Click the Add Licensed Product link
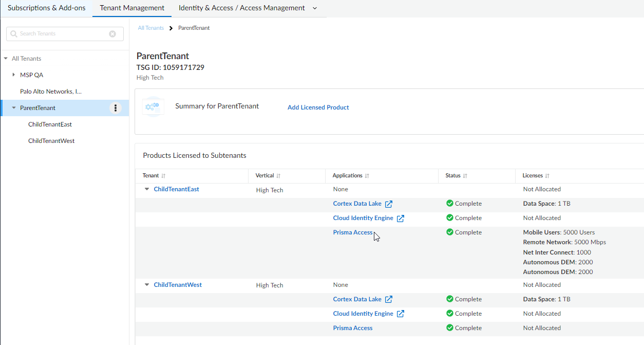Viewport: 644px width, 345px height. click(318, 107)
